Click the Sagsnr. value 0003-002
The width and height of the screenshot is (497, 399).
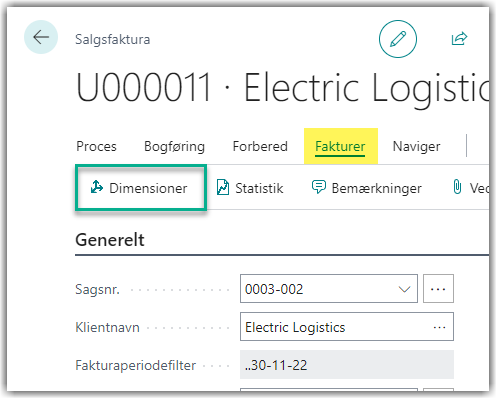pos(274,289)
